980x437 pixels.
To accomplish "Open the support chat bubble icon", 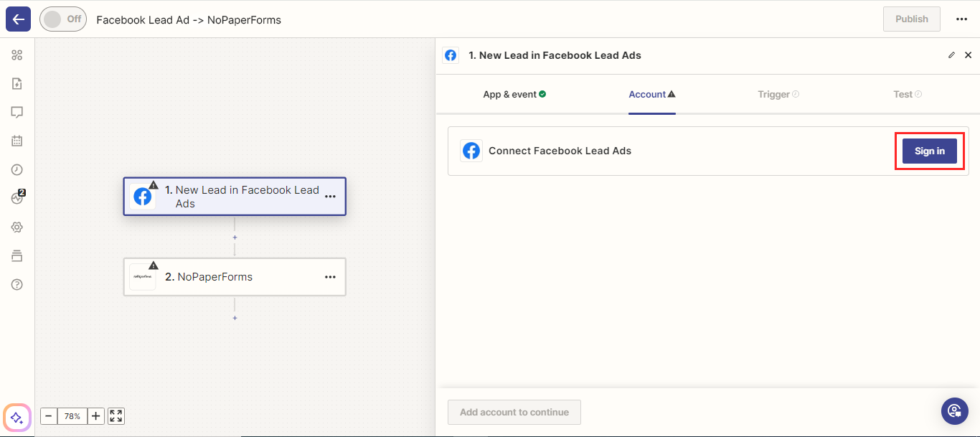I will [x=955, y=410].
